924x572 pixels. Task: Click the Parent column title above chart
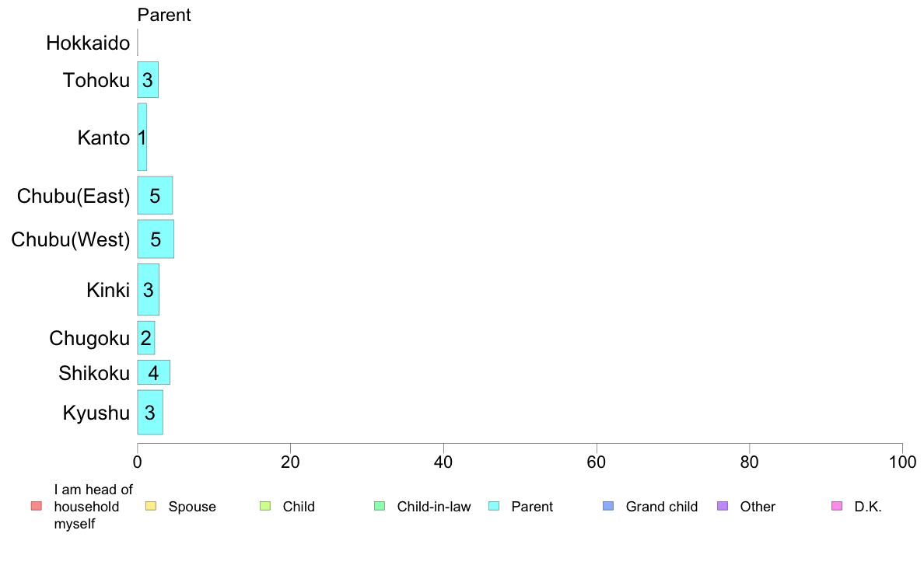[164, 15]
